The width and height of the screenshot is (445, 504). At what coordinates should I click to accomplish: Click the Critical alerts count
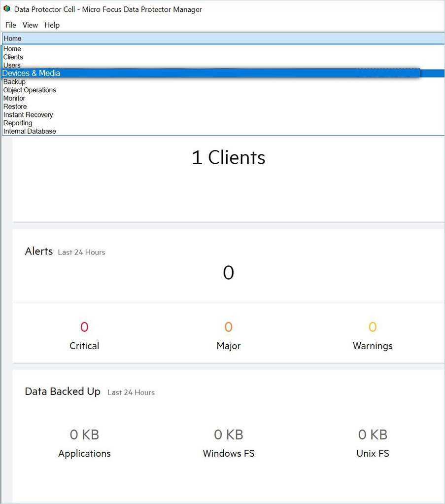coord(84,327)
